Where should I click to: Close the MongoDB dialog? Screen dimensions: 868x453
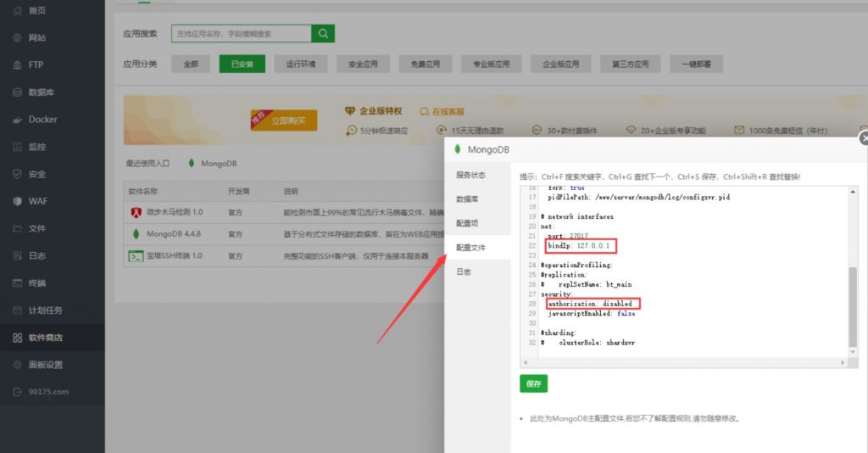click(863, 138)
